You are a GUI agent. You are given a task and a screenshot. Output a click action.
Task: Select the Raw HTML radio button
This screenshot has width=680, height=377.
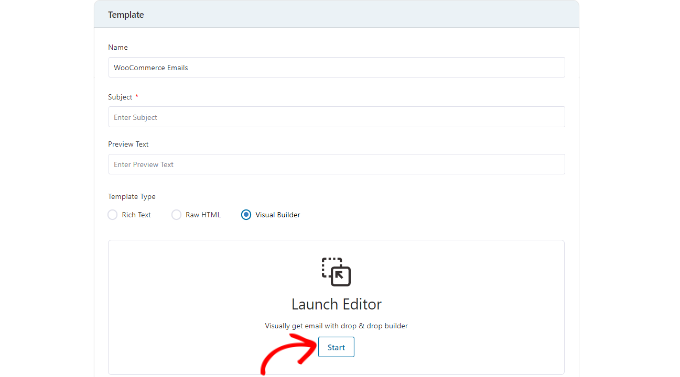pyautogui.click(x=176, y=215)
